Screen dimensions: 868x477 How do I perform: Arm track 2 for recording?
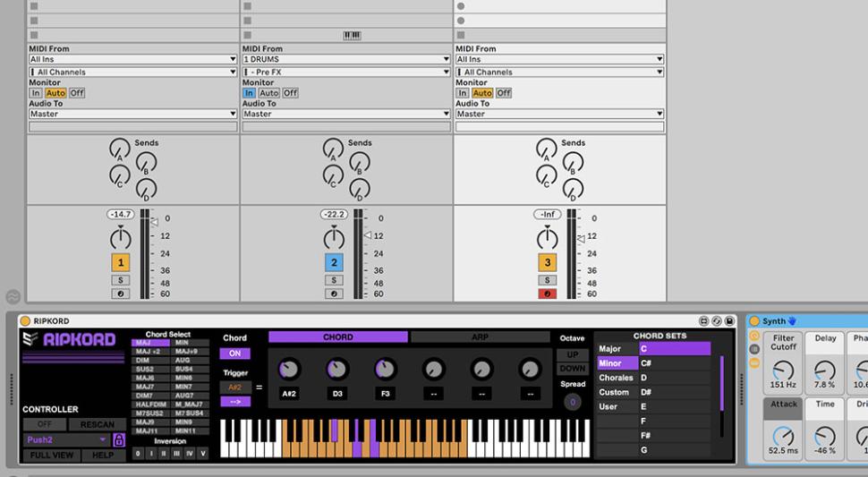click(334, 294)
